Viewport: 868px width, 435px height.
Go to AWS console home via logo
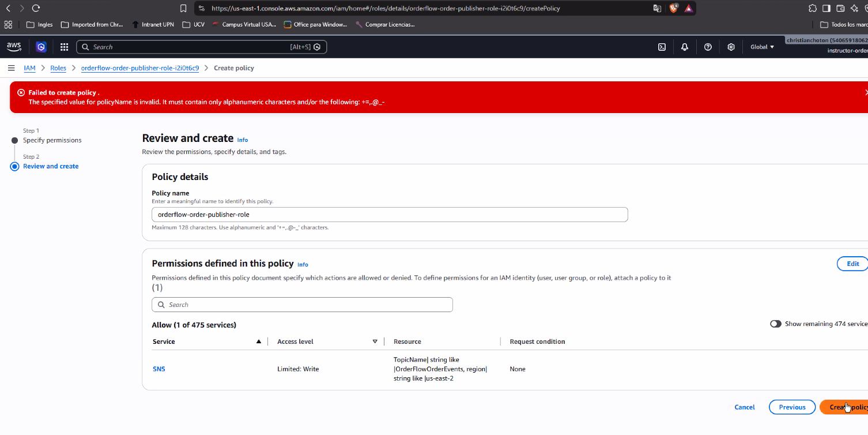tap(14, 47)
